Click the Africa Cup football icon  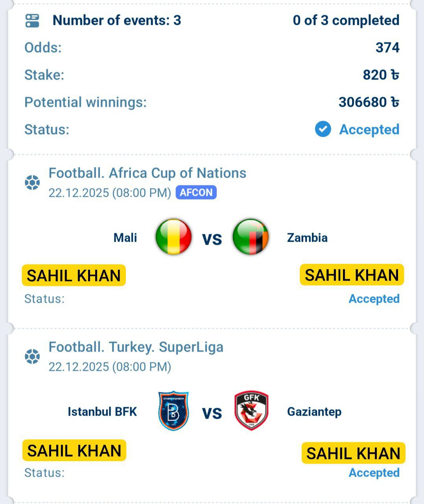[32, 183]
